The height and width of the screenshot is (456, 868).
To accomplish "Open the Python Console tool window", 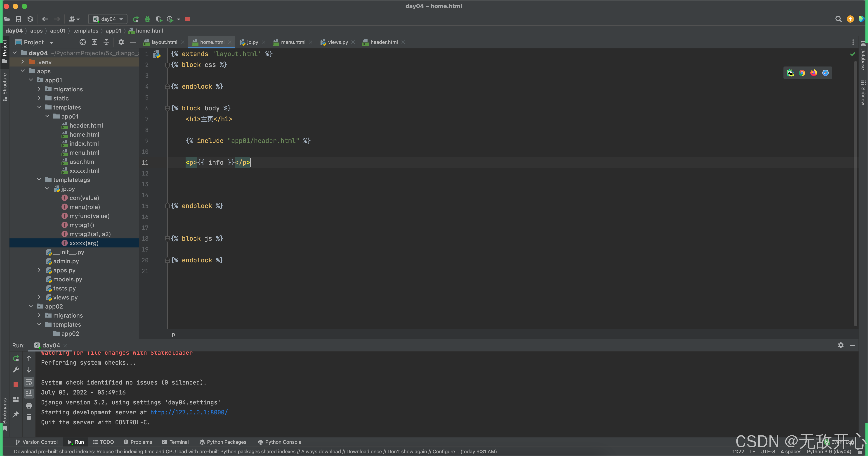I will pos(279,442).
